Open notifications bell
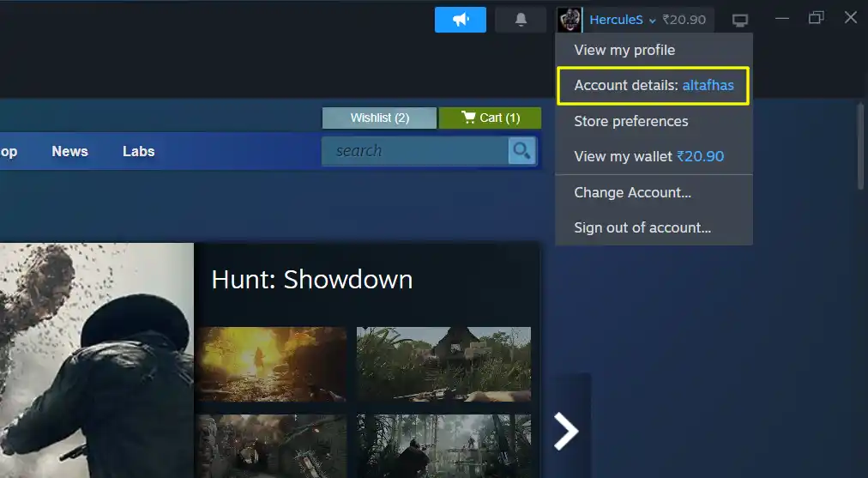The height and width of the screenshot is (478, 868). tap(521, 20)
